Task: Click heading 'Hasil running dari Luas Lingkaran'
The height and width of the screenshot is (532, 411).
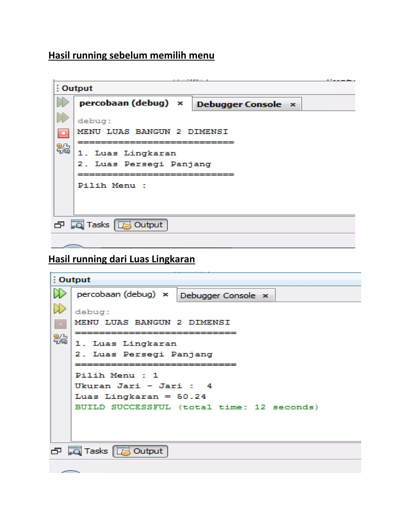Action: point(122,259)
